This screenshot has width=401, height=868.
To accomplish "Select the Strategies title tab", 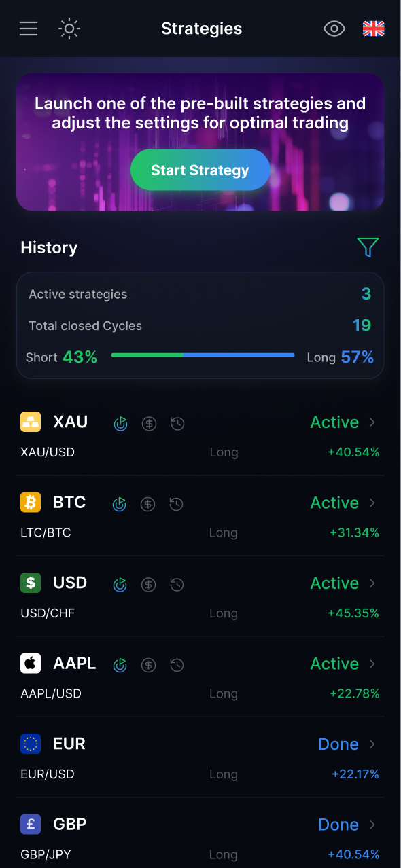I will pyautogui.click(x=201, y=29).
